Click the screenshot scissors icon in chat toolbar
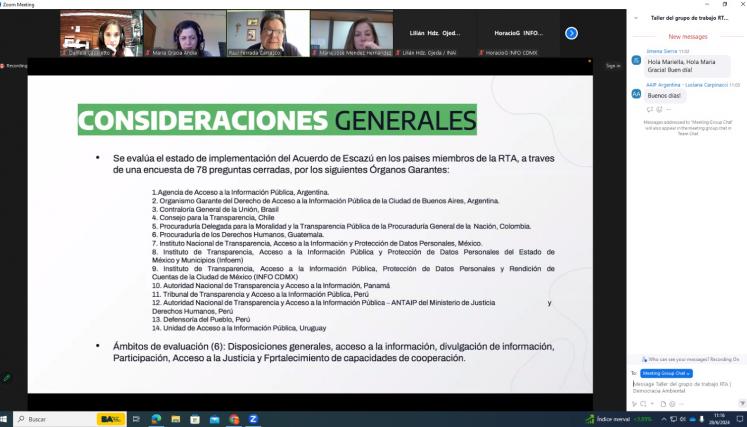 pyautogui.click(x=643, y=404)
